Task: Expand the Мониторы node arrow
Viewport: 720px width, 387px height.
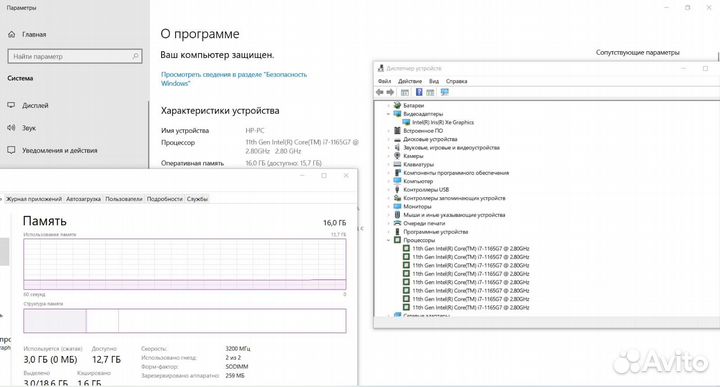Action: click(x=388, y=206)
